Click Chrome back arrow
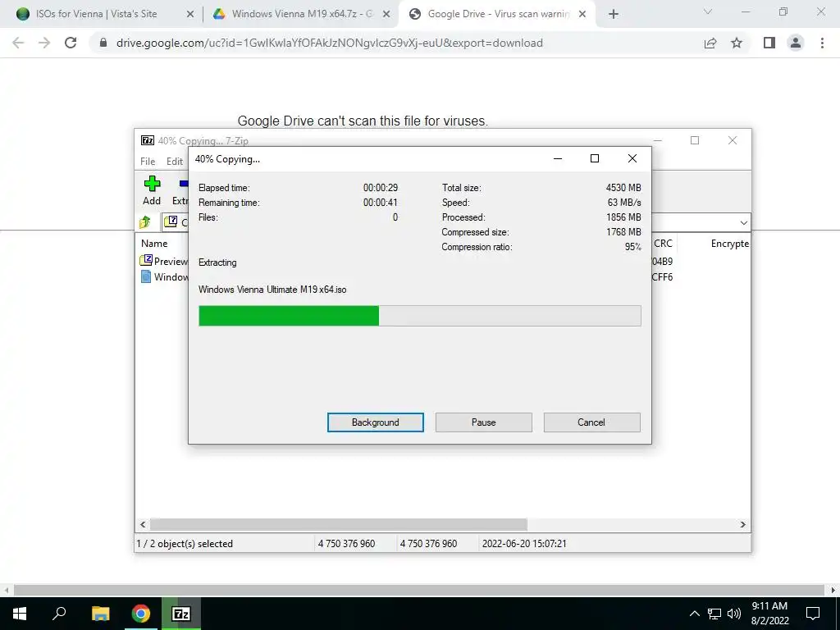840x630 pixels. click(18, 43)
